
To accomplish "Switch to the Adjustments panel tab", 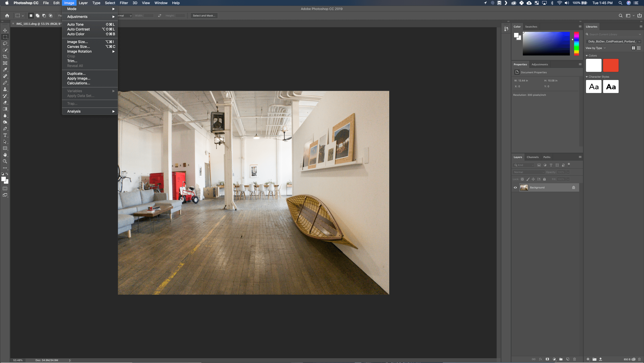I will 540,64.
